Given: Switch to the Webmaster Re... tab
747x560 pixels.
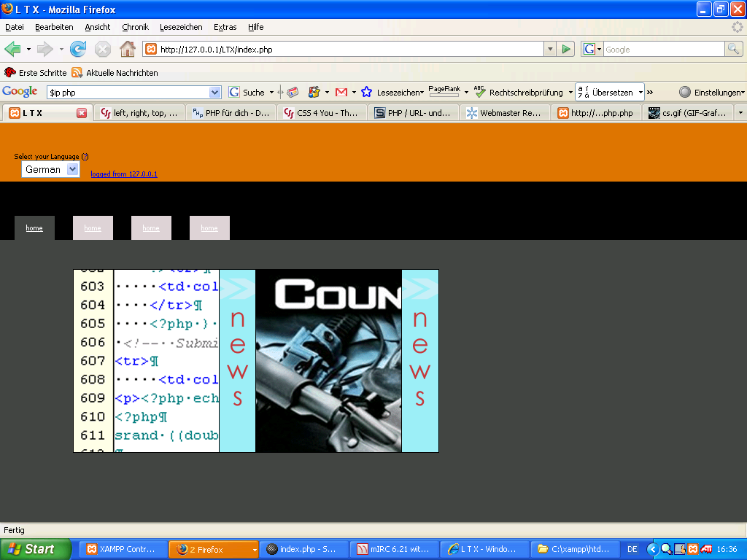Looking at the screenshot, I should [x=505, y=113].
